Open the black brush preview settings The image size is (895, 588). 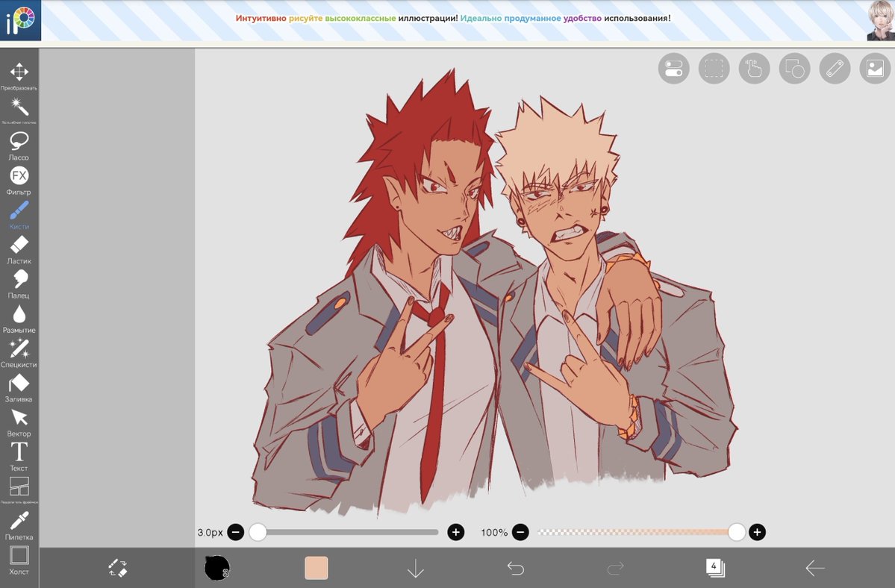(217, 568)
